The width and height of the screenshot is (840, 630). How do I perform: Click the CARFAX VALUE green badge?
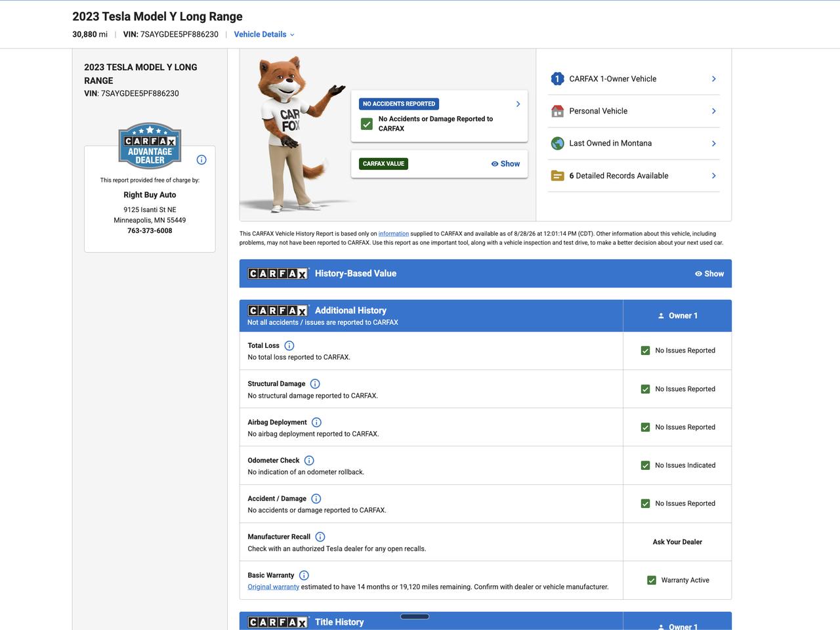(x=384, y=164)
